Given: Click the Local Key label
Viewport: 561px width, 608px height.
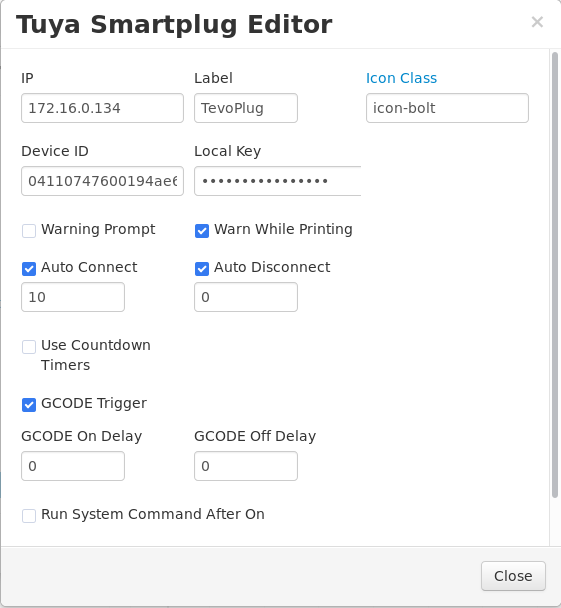Looking at the screenshot, I should pyautogui.click(x=228, y=151).
